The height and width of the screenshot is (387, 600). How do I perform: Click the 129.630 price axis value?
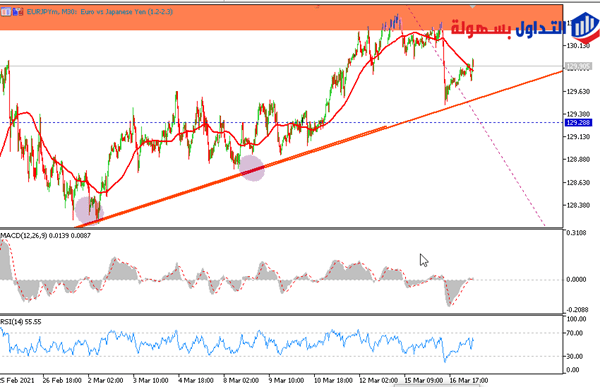(x=578, y=91)
